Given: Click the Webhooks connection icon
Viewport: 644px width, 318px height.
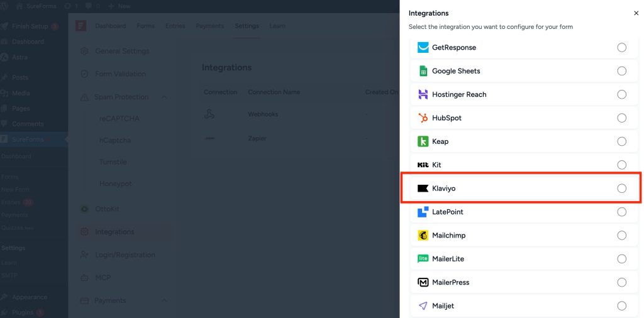Looking at the screenshot, I should click(x=209, y=114).
